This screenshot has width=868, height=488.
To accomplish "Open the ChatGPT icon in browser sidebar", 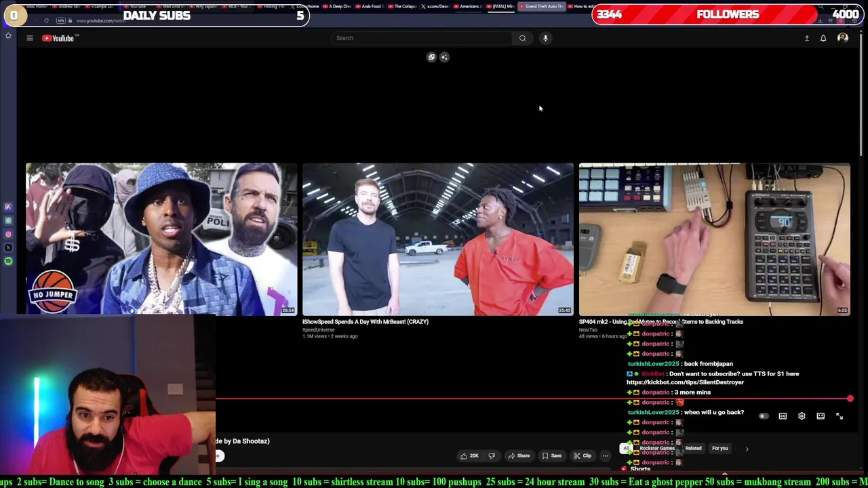I will coord(8,221).
